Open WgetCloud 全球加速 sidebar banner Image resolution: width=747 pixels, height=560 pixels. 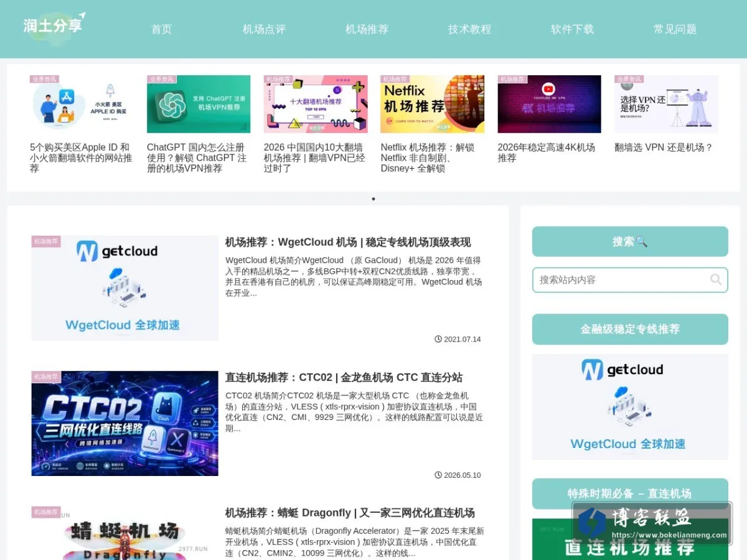(x=630, y=407)
